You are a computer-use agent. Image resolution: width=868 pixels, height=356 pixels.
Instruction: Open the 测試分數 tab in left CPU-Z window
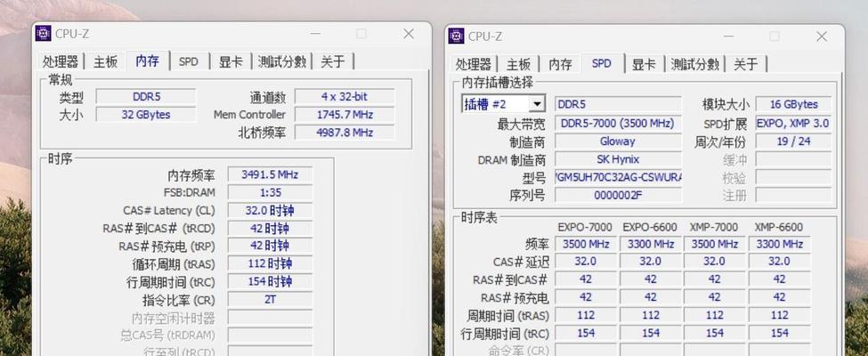pyautogui.click(x=282, y=61)
